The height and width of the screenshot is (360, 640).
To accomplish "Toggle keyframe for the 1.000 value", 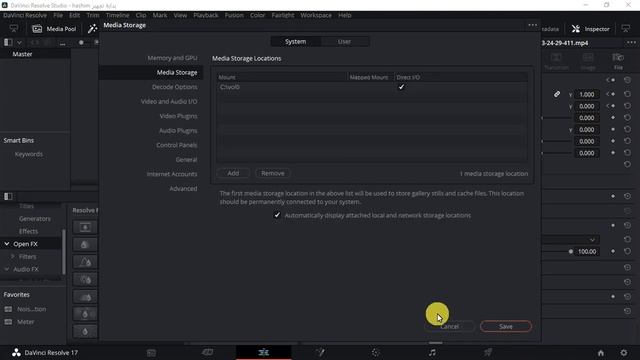I will pos(613,94).
